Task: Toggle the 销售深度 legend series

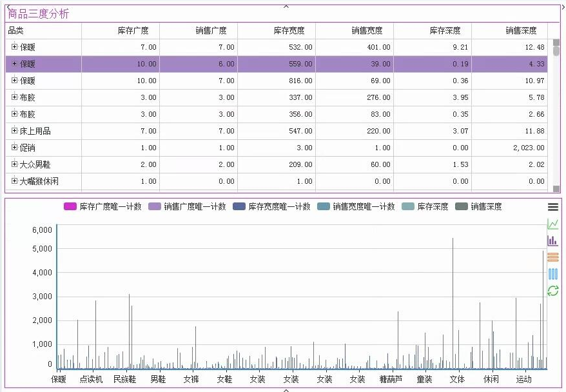Action: 478,206
